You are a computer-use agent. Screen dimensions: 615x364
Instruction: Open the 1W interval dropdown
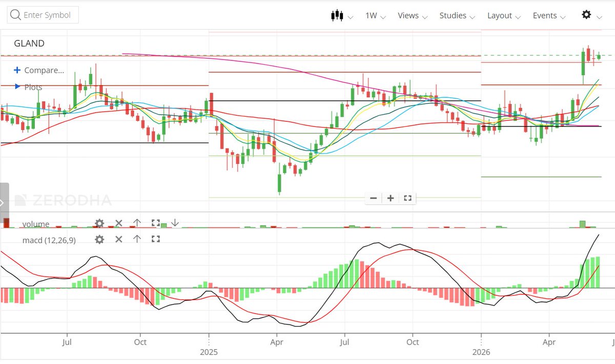[375, 15]
